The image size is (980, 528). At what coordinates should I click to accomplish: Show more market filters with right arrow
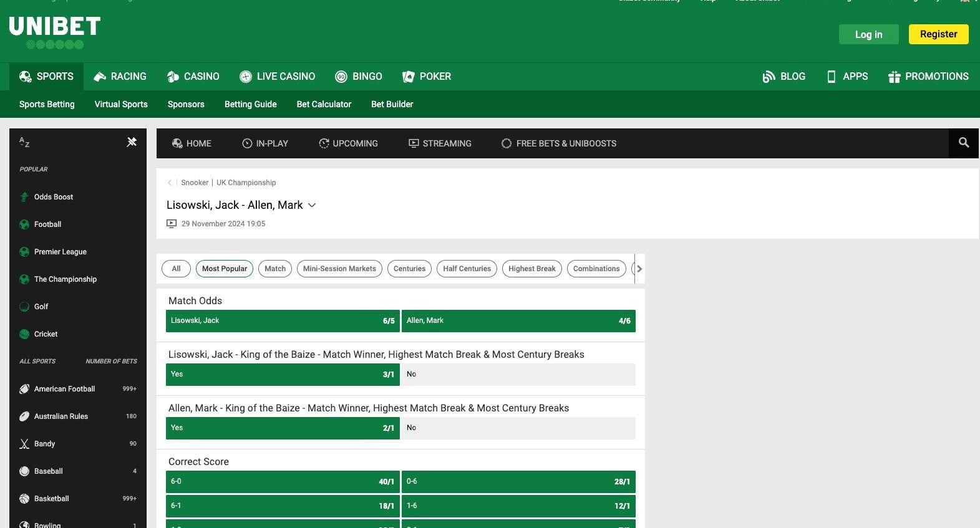639,269
